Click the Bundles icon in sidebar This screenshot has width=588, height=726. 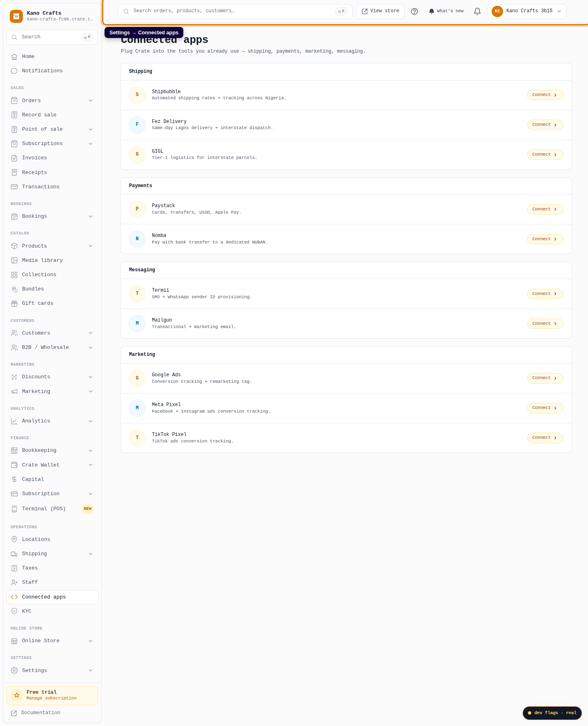pyautogui.click(x=14, y=289)
